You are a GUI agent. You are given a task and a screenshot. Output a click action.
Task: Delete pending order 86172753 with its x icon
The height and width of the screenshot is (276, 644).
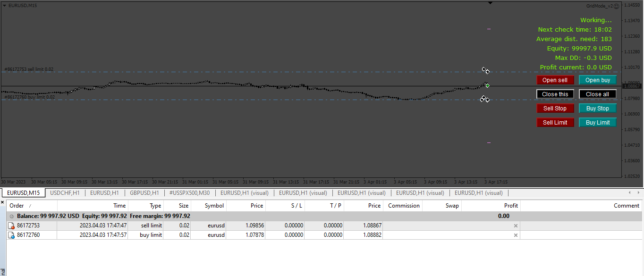coord(516,226)
